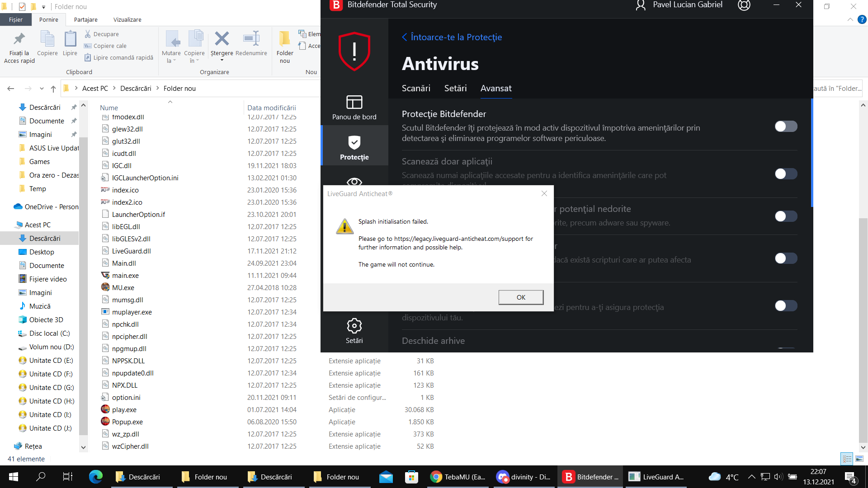Switch Explorer to large icons view
The width and height of the screenshot is (868, 488).
coord(859,459)
